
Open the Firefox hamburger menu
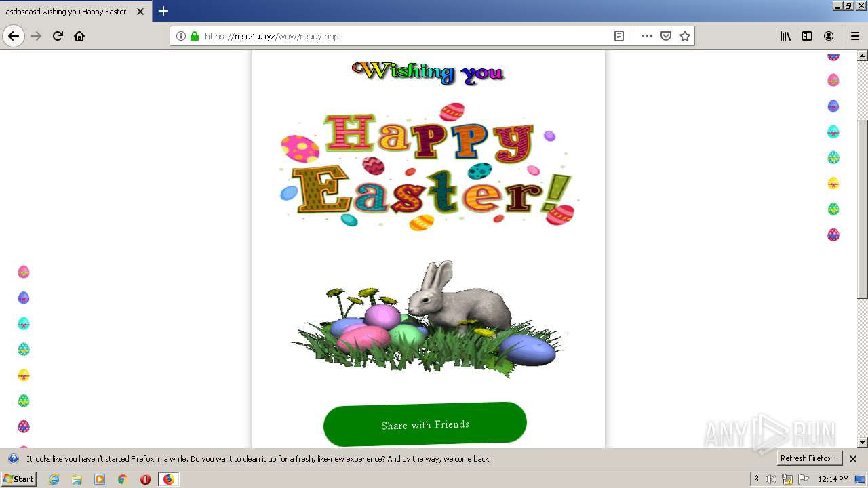coord(855,36)
